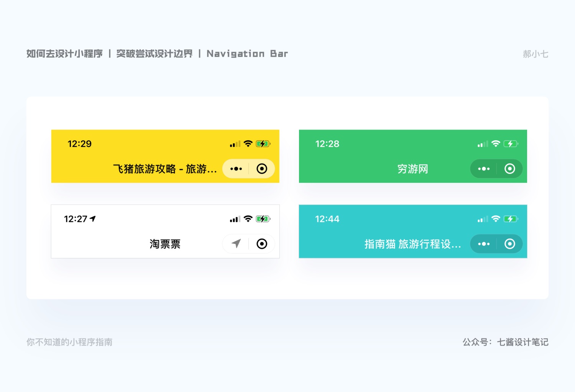Tap the close circle icon in the 穷游网 bar

coord(510,169)
